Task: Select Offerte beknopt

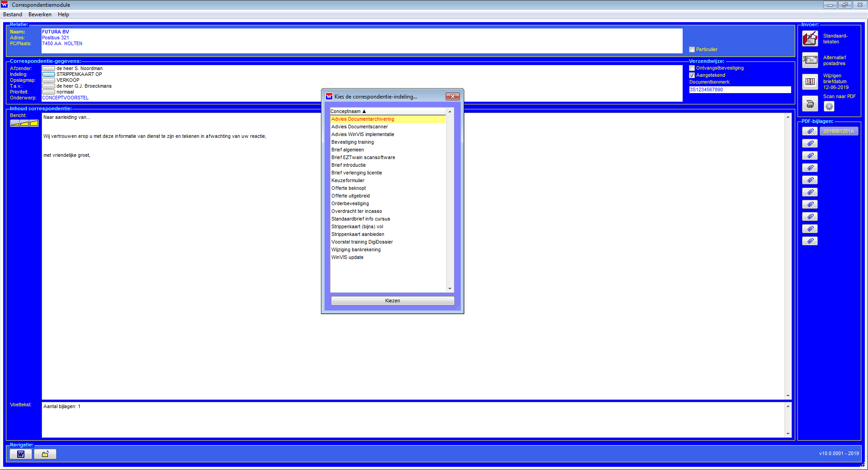Action: point(388,188)
